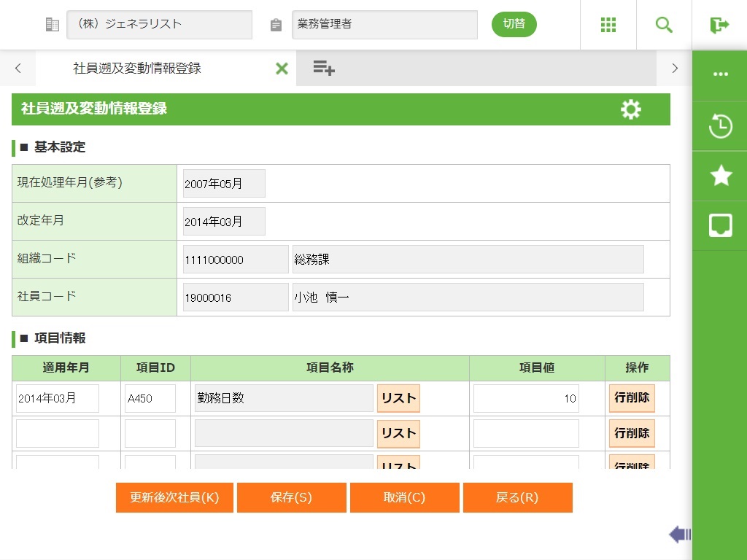
Task: Open the inbox tray icon in sidebar
Action: [x=720, y=225]
